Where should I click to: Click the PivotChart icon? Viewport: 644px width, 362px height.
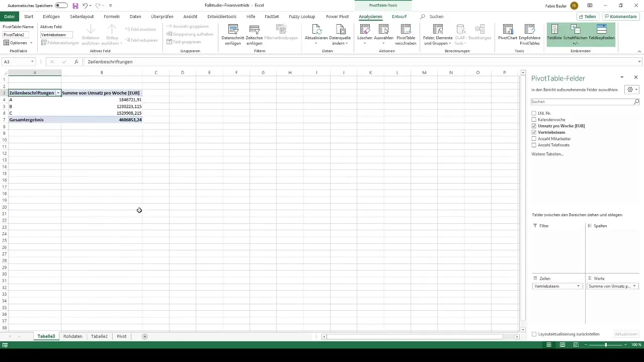508,30
